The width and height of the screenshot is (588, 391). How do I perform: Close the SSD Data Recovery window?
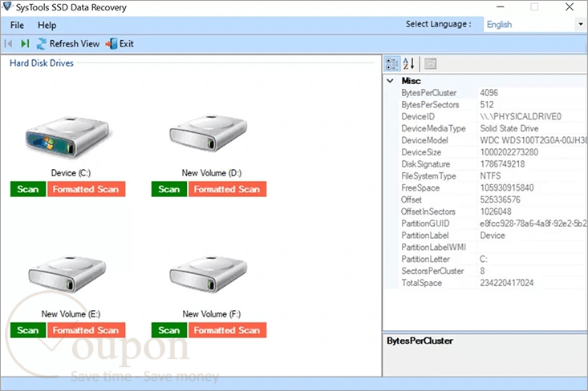point(570,6)
